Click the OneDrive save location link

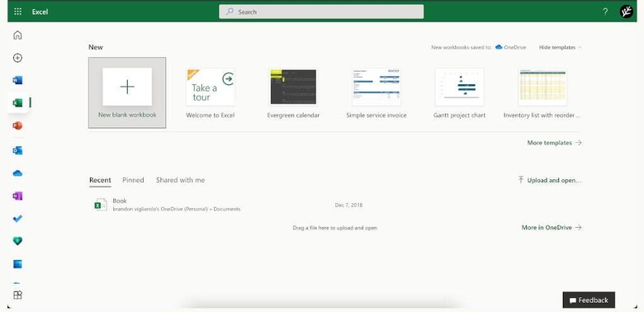click(x=510, y=47)
